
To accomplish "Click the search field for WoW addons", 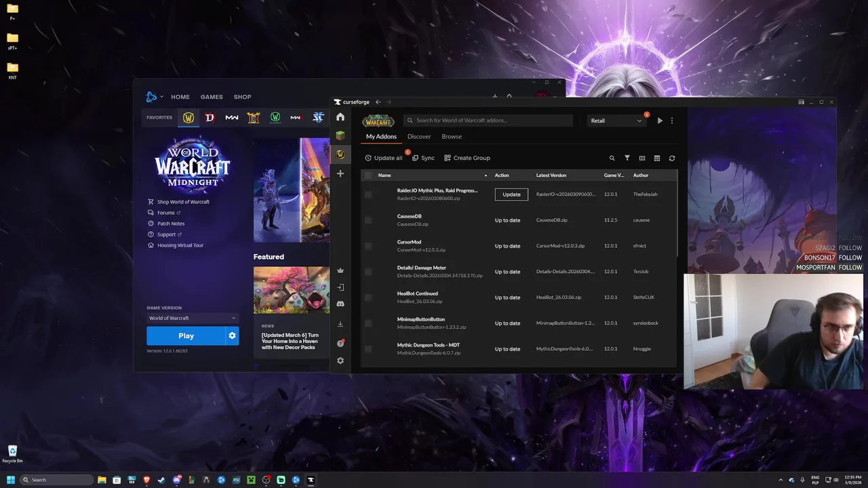I will (x=490, y=121).
